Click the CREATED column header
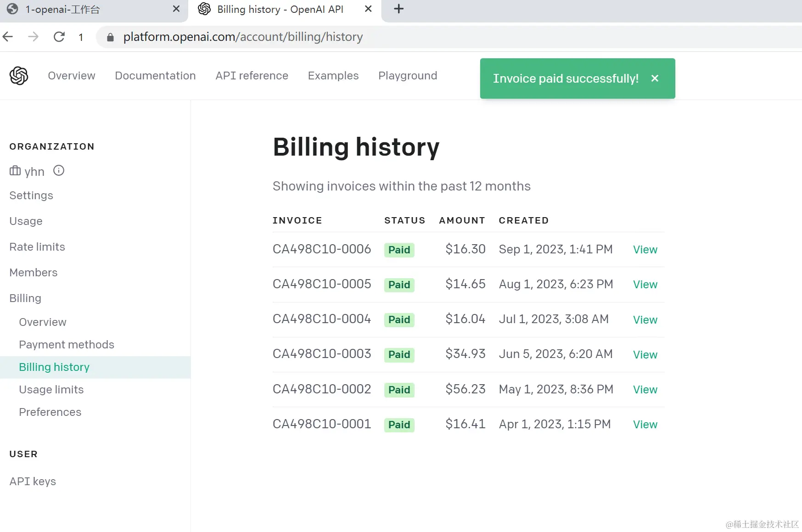 click(524, 220)
